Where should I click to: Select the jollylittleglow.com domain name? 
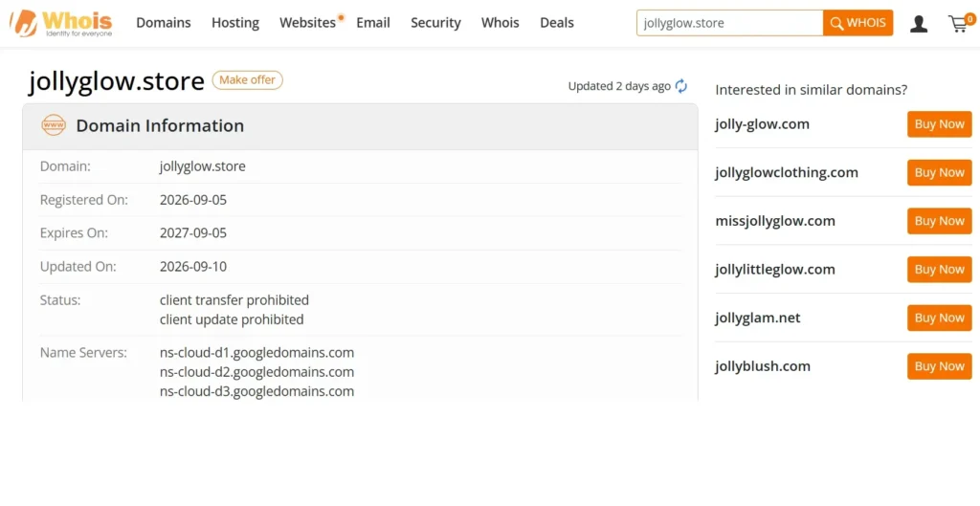click(775, 269)
